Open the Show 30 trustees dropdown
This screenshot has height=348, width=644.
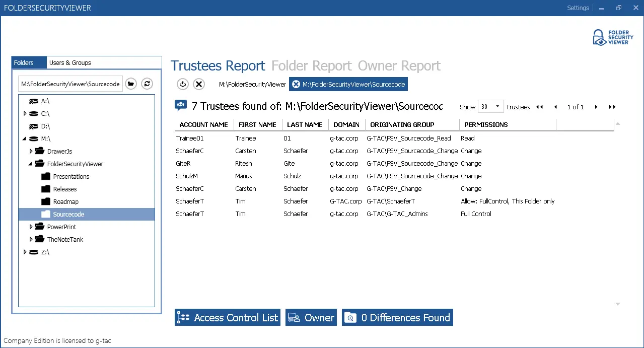pos(490,107)
